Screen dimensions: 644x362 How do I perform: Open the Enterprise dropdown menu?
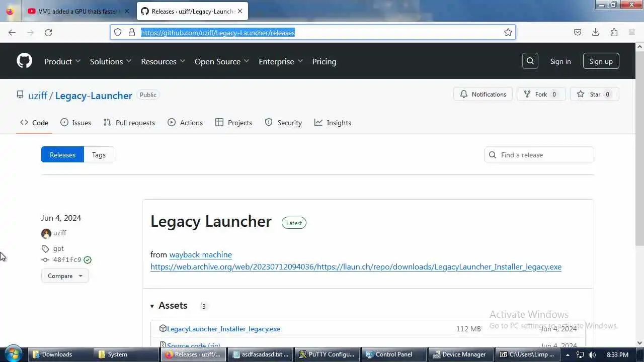point(281,61)
